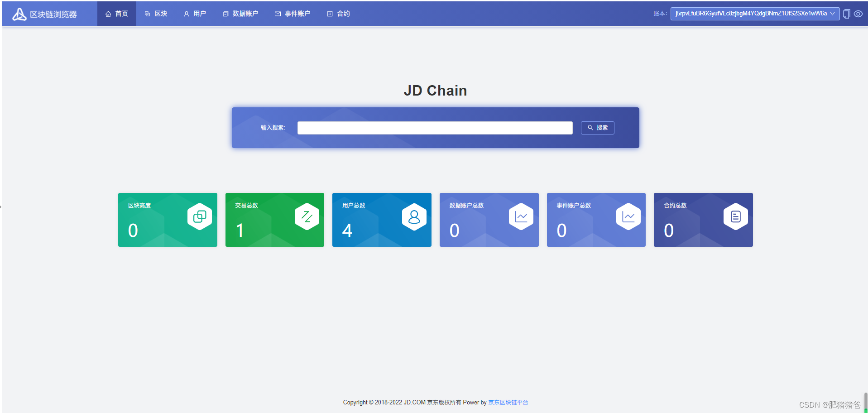Image resolution: width=868 pixels, height=413 pixels.
Task: Click the JD Chain heading
Action: 435,91
